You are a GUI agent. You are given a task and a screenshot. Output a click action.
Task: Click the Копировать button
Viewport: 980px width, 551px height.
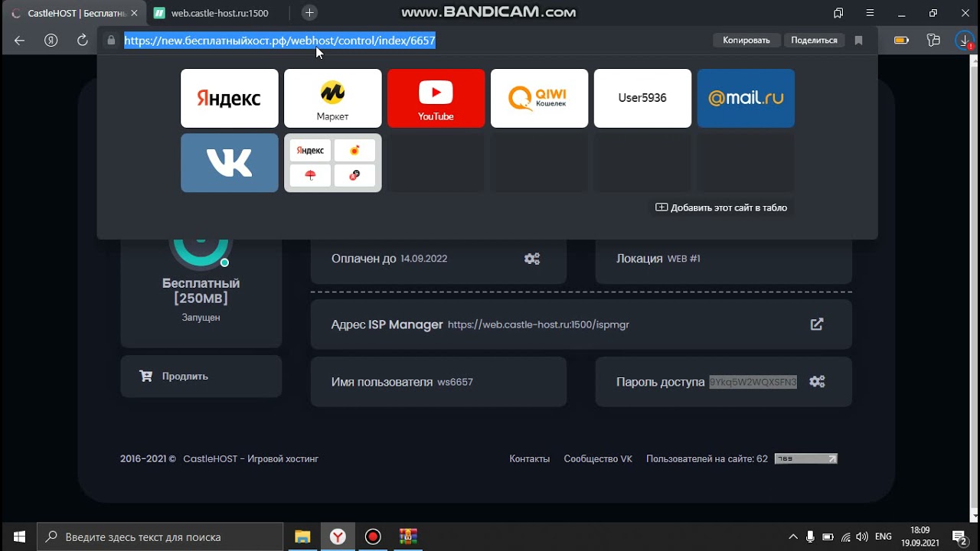[746, 41]
